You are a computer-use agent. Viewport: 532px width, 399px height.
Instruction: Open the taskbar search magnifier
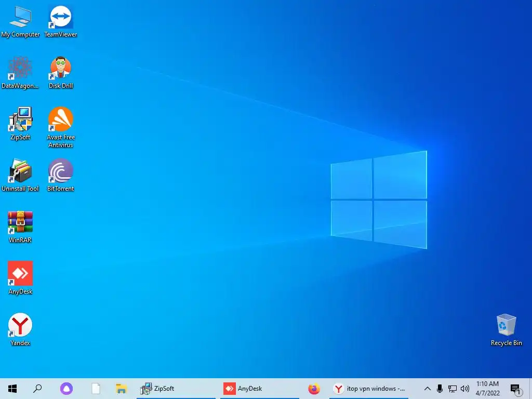(x=37, y=389)
